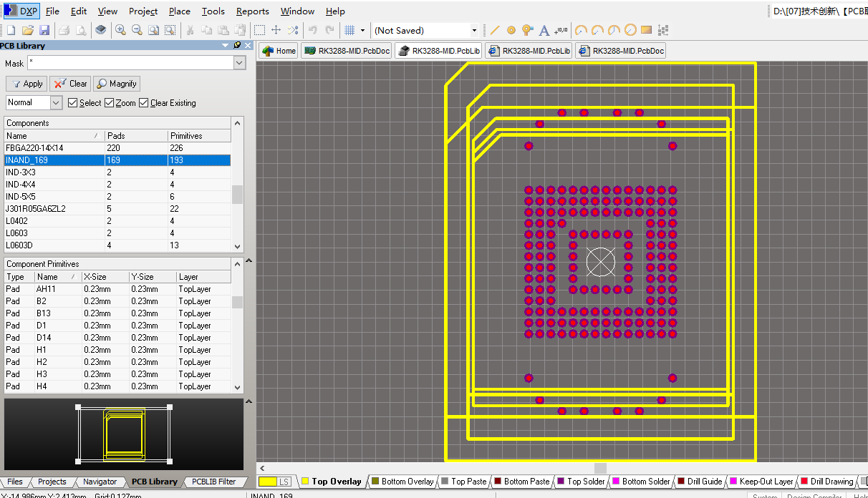Click the Undo arrow icon
Image resolution: width=868 pixels, height=498 pixels.
[x=313, y=30]
